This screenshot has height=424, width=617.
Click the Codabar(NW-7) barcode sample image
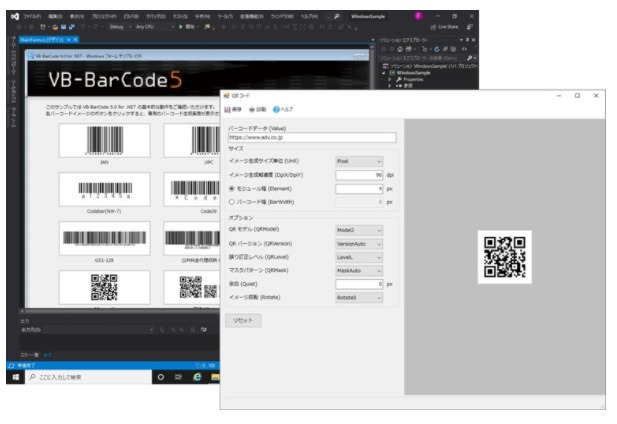coord(105,189)
